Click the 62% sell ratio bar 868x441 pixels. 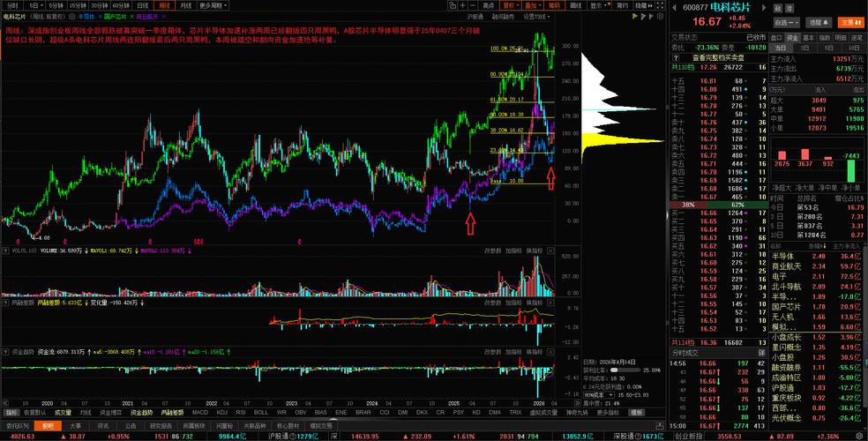tap(737, 205)
